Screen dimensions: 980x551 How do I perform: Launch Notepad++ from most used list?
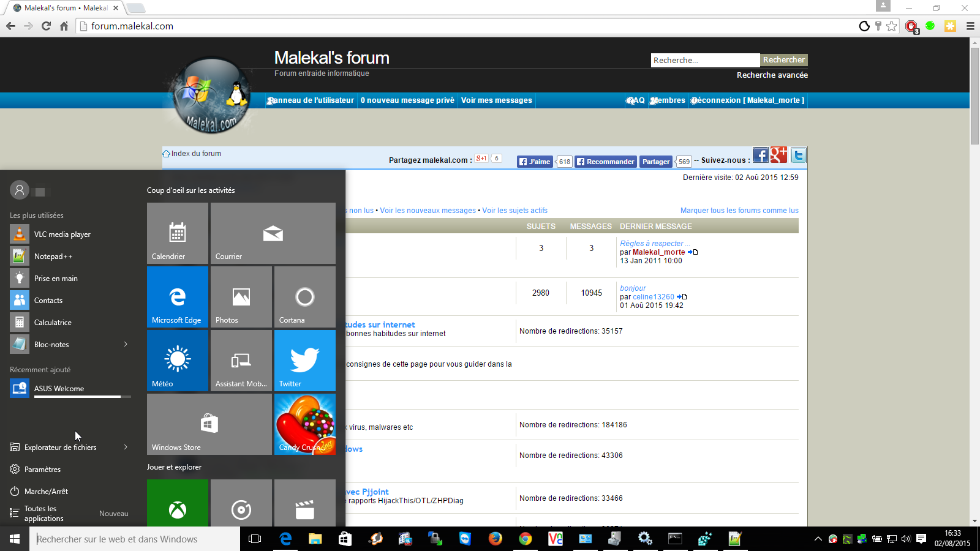click(70, 257)
